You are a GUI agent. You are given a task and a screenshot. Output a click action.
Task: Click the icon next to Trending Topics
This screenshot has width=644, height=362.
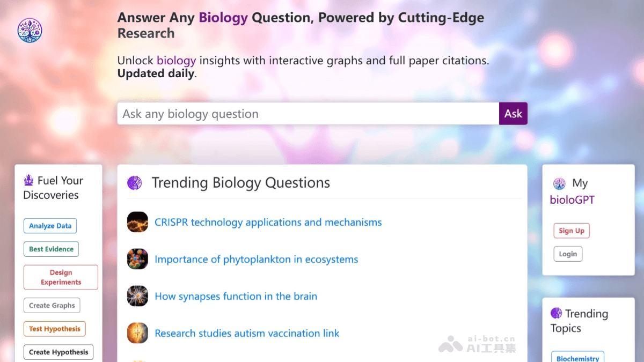(x=557, y=313)
